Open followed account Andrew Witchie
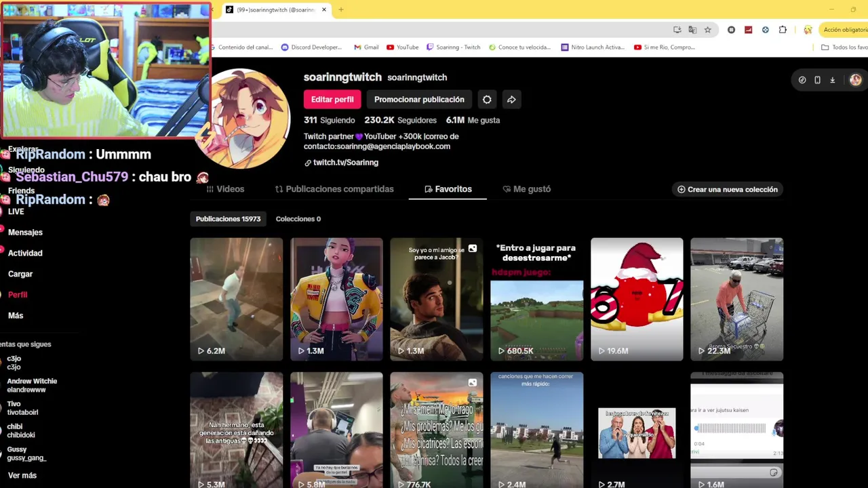The image size is (868, 488). click(x=32, y=386)
